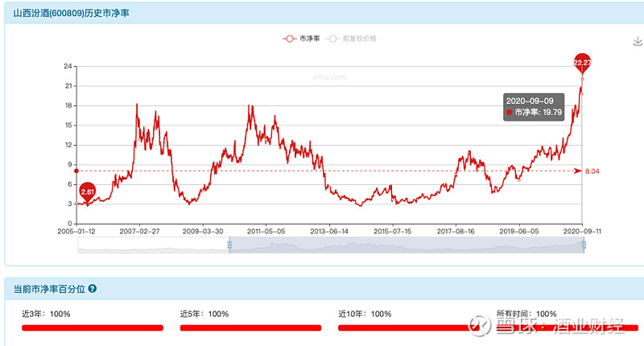Click the 2020-09-09 tooltip box
Image resolution: width=644 pixels, height=346 pixels.
(x=534, y=107)
